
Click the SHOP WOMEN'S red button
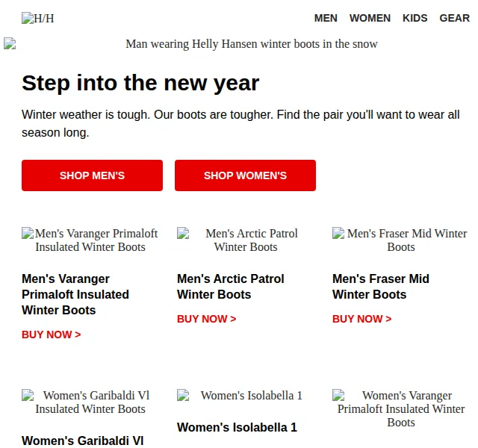tap(245, 175)
